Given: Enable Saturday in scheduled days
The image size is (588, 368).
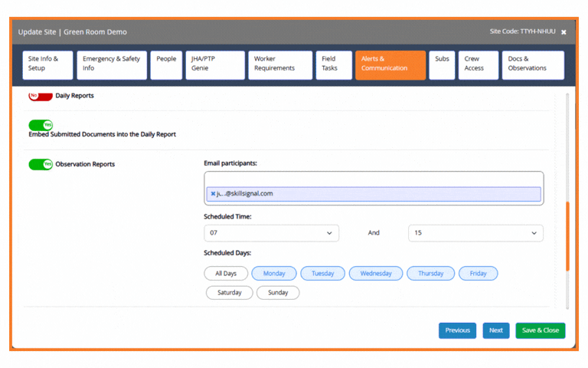Looking at the screenshot, I should tap(230, 293).
